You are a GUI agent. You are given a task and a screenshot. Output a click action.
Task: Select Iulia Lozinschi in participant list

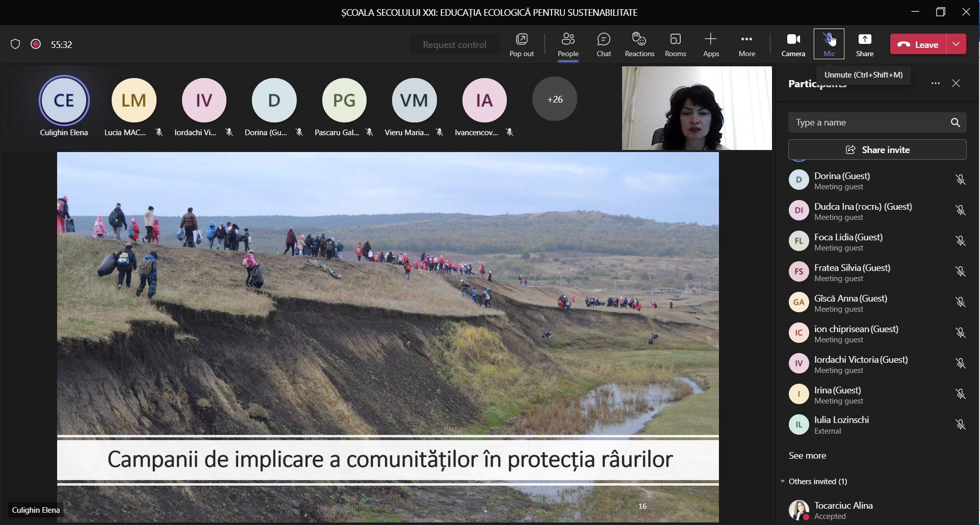tap(841, 424)
